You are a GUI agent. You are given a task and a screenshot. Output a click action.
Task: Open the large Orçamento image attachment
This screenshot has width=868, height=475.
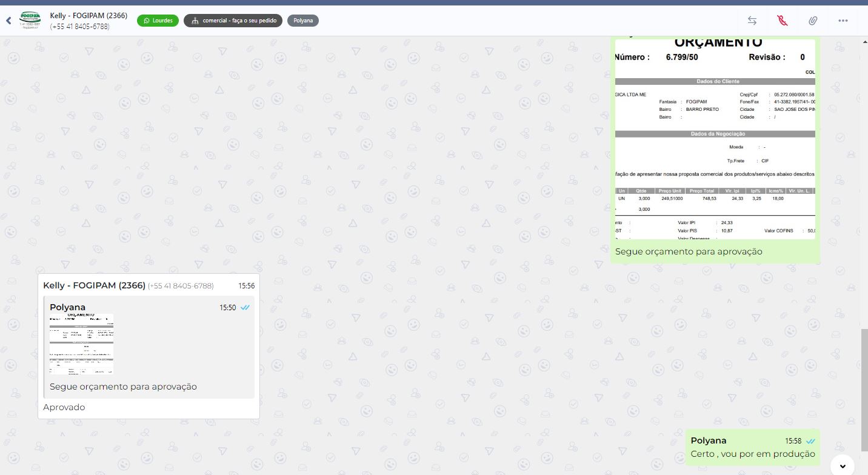[715, 138]
